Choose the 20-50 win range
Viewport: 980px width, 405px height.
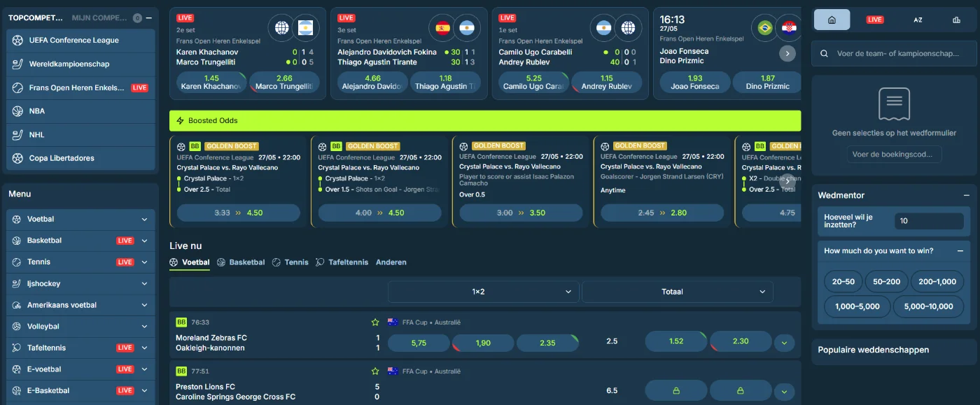click(843, 282)
